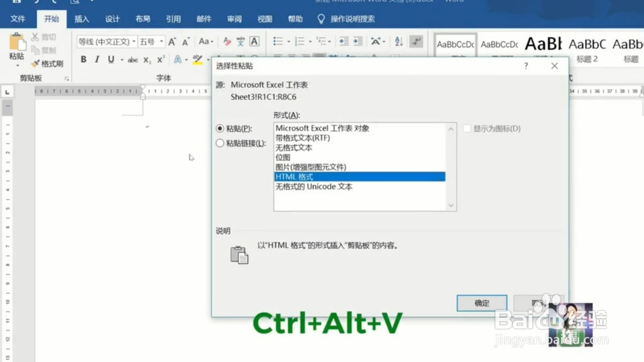Open the Help (帮助) tab
This screenshot has height=362, width=644.
click(295, 19)
